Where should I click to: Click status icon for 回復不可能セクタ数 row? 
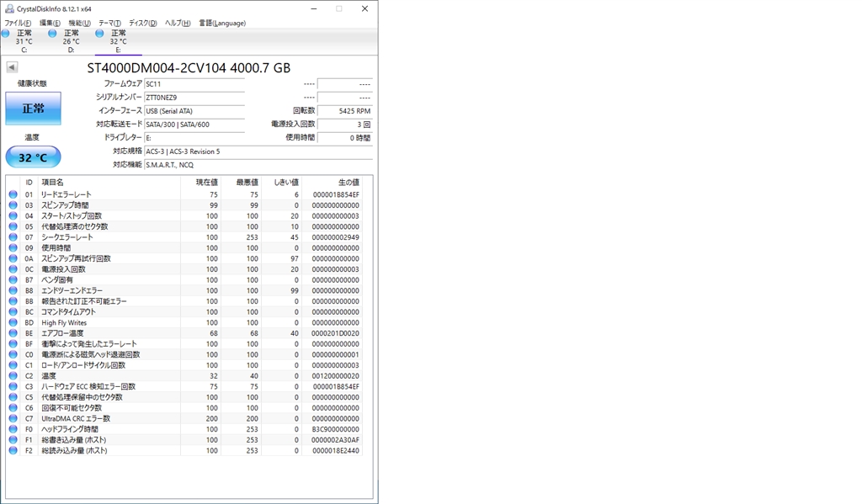[13, 408]
